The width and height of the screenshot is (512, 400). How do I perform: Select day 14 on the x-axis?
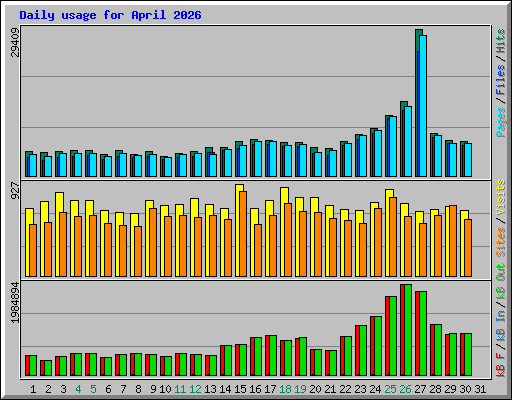225,389
